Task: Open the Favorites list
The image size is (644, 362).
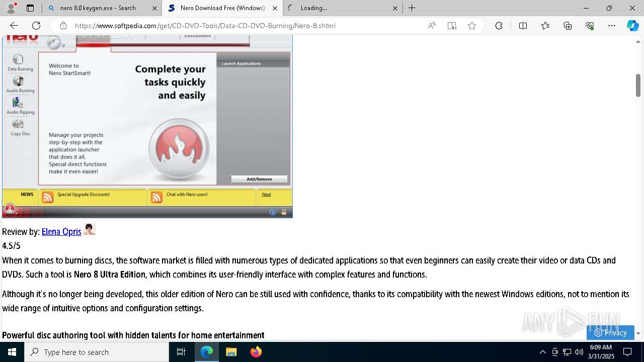Action: tap(545, 26)
